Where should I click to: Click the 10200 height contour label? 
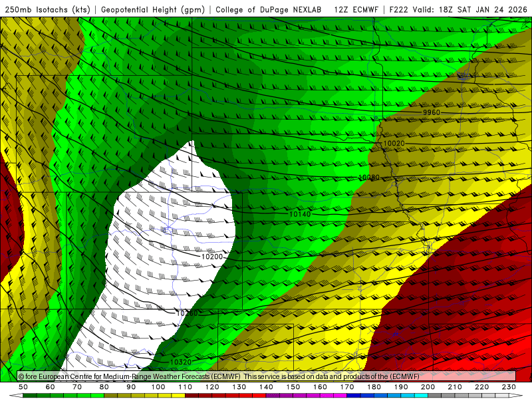(x=212, y=257)
